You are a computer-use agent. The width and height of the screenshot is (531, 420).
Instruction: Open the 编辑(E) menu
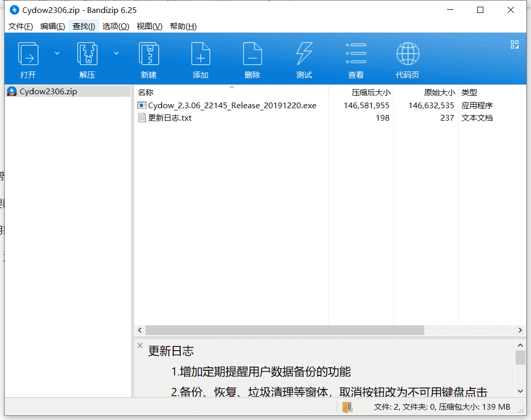[x=52, y=26]
